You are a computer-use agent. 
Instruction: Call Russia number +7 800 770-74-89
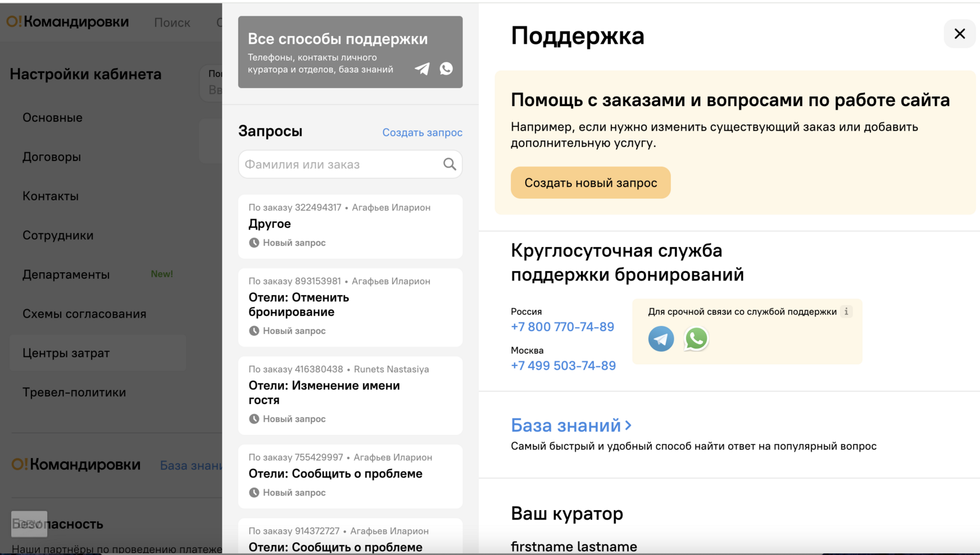coord(562,326)
